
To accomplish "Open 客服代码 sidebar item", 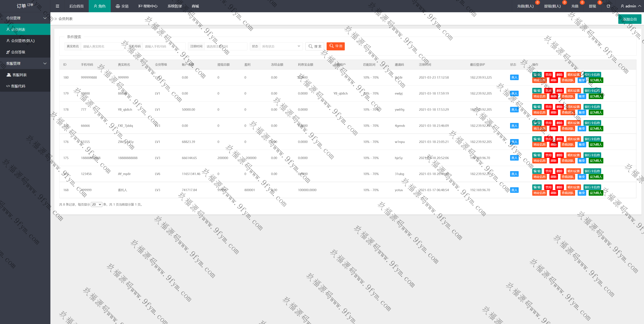I will pos(18,86).
